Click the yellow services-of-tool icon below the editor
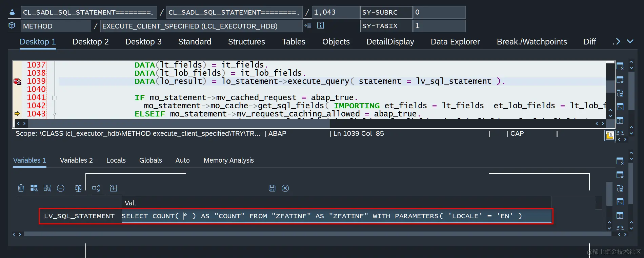 [609, 136]
